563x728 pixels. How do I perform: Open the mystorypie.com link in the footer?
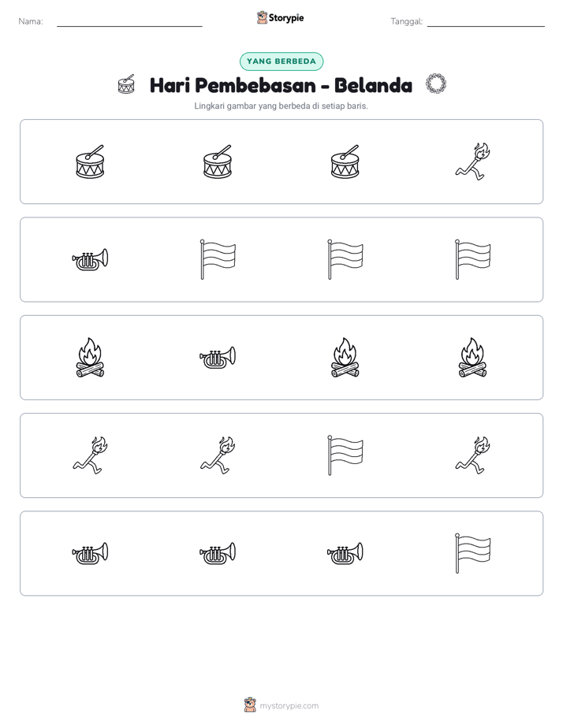point(289,706)
